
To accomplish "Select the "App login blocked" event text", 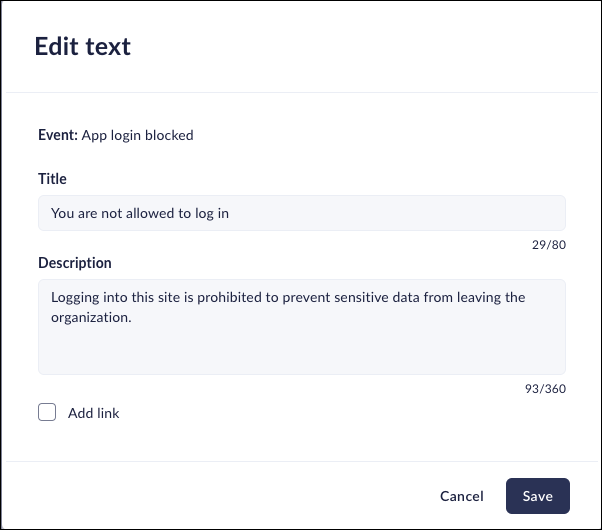I will pos(137,135).
